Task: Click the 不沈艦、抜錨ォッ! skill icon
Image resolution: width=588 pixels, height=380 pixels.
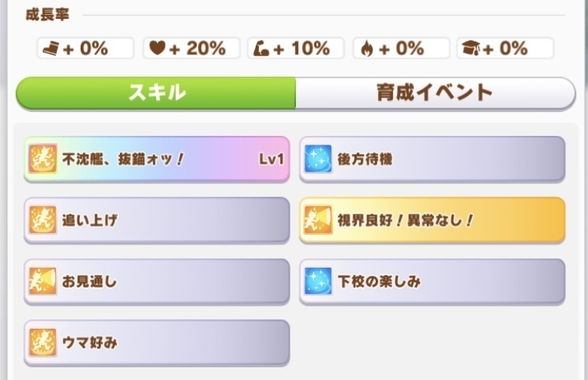Action: pos(40,160)
